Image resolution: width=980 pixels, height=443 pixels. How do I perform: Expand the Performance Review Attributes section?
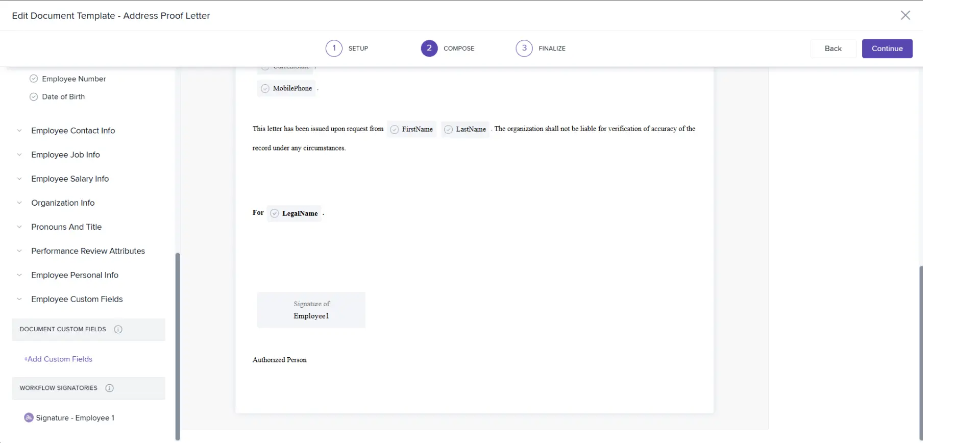[19, 251]
